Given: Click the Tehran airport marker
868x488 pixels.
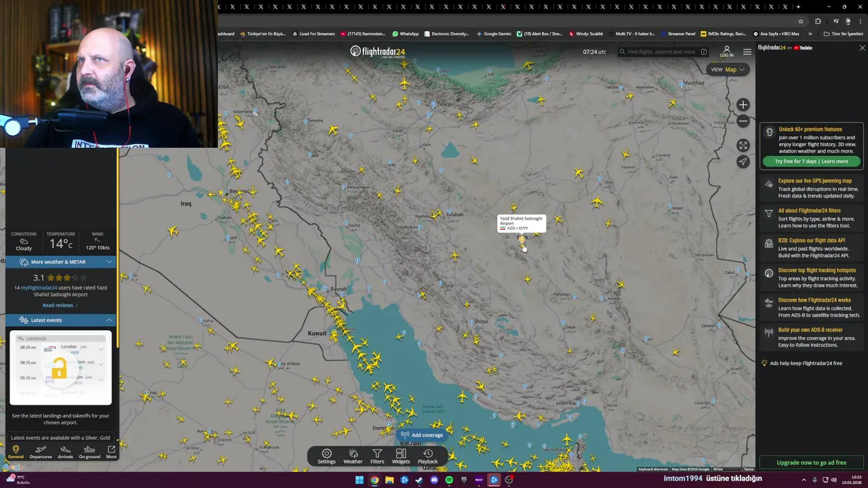Looking at the screenshot, I should (x=433, y=104).
